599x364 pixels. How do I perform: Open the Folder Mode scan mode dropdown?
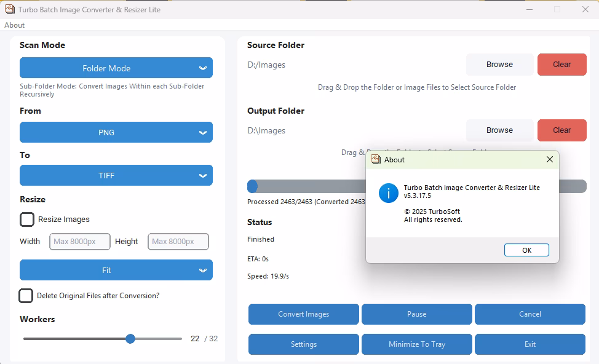[116, 68]
